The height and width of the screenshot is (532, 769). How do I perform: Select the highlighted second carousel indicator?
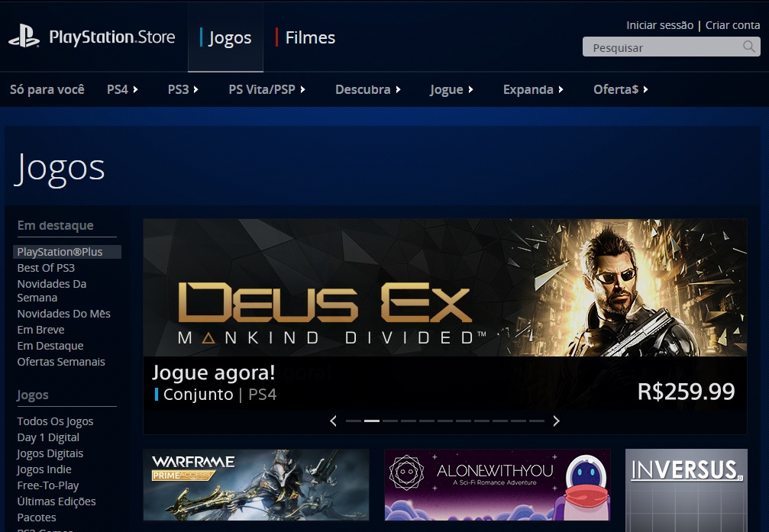[x=372, y=421]
